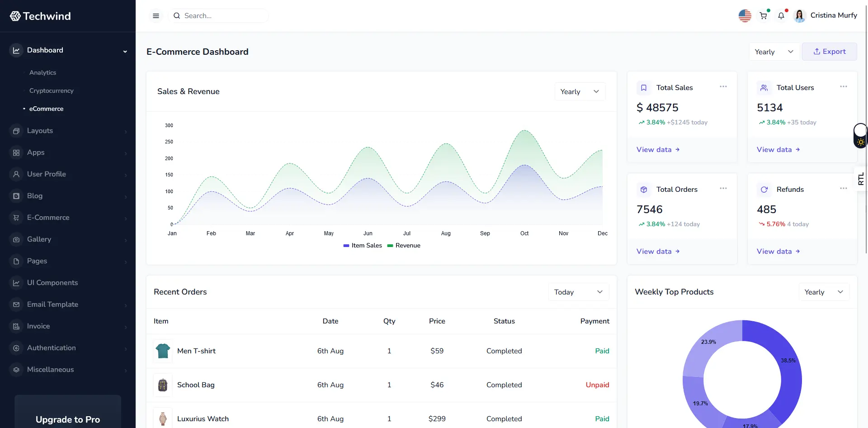Click the Dashboard chart icon in sidebar
This screenshot has width=868, height=428.
click(x=16, y=50)
